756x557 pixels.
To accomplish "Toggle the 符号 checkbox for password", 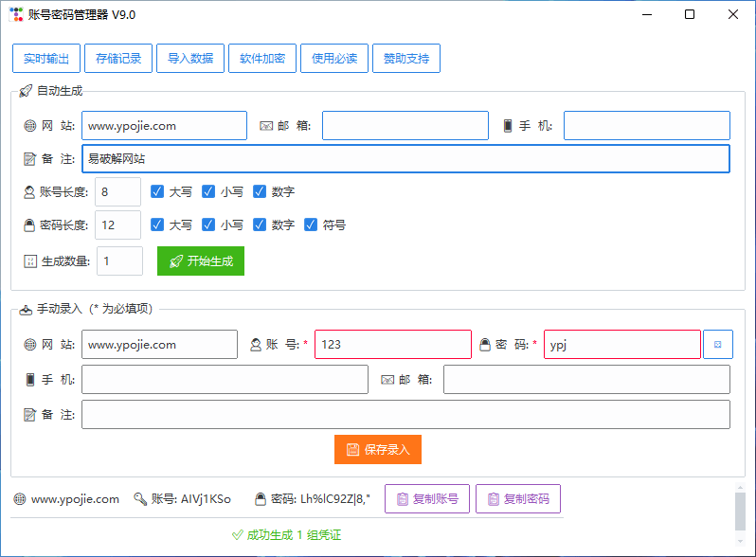I will (x=311, y=225).
